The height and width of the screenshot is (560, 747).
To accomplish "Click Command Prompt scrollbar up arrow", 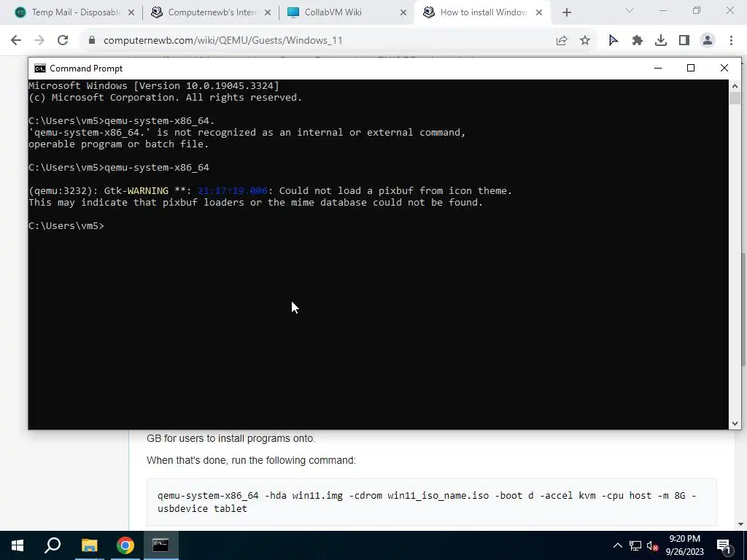I will tap(735, 86).
